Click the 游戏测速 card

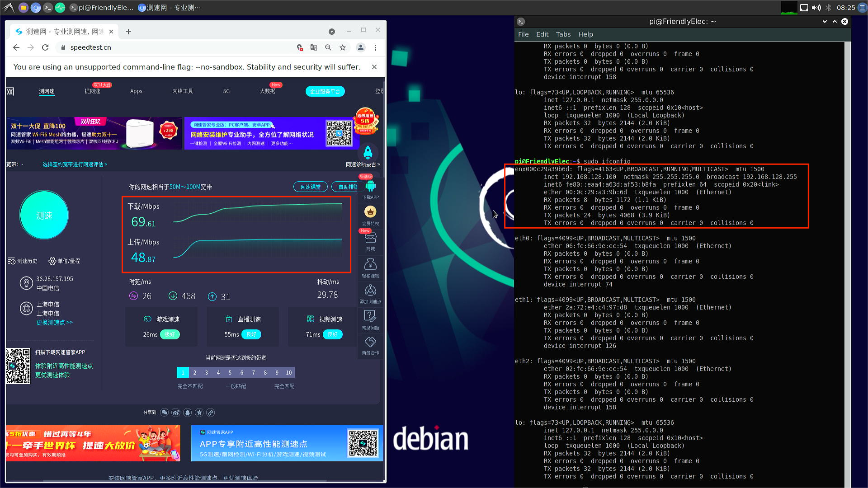point(161,327)
